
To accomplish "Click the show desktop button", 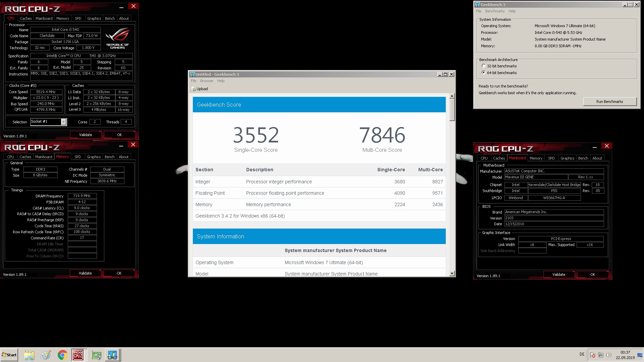I will 640,355.
